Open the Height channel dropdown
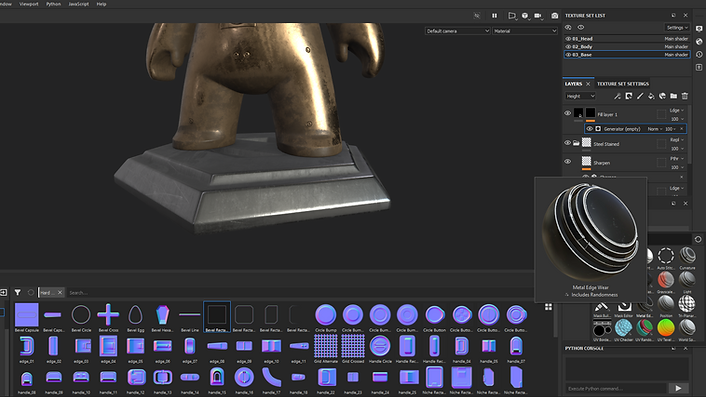This screenshot has width=706, height=397. pos(580,96)
